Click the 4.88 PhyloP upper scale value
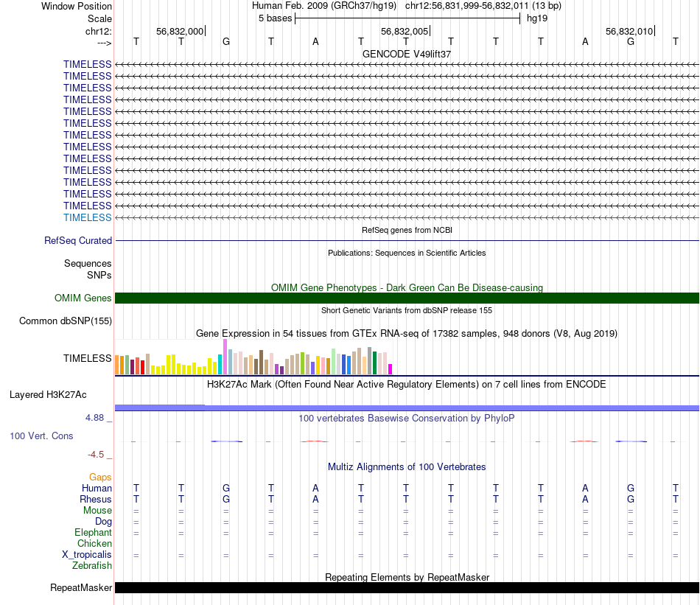700x605 pixels. tap(94, 418)
